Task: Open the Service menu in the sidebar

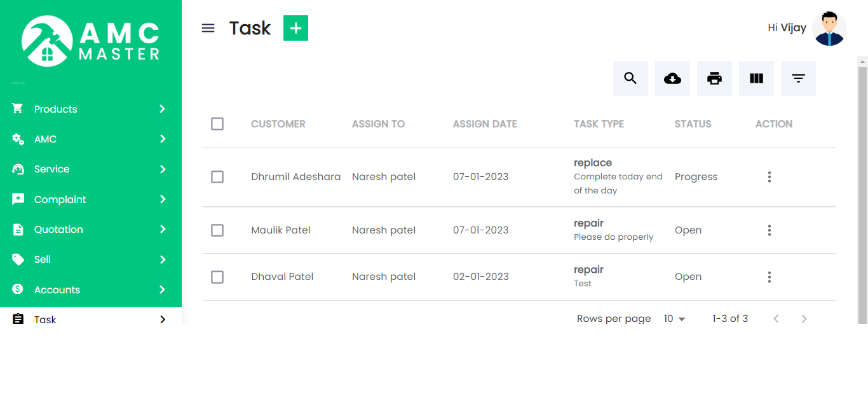Action: coord(52,169)
